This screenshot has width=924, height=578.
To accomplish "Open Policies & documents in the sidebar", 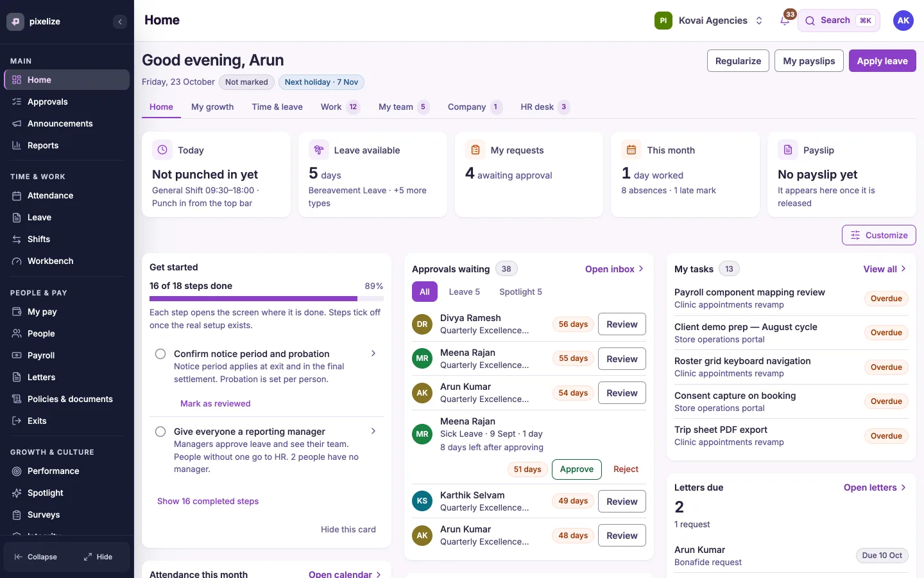I will pos(67,399).
